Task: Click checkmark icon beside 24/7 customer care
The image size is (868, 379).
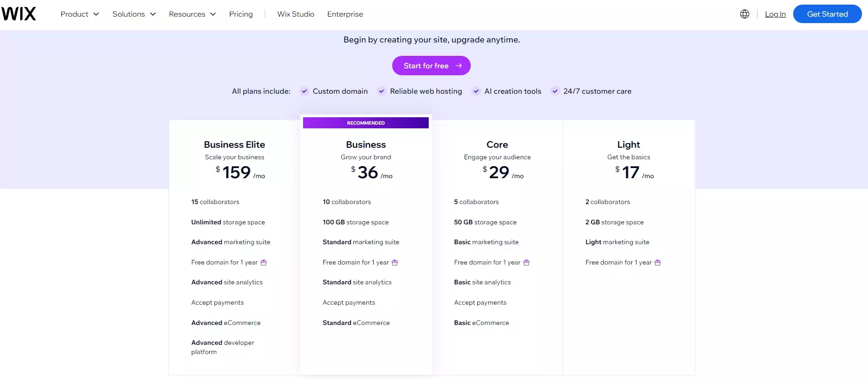Action: 555,91
